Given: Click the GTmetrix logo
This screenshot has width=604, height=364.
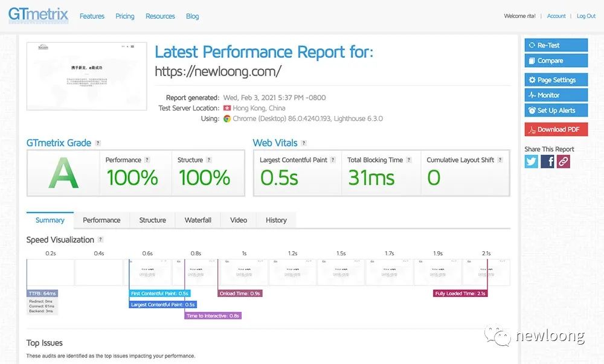Looking at the screenshot, I should tap(38, 15).
